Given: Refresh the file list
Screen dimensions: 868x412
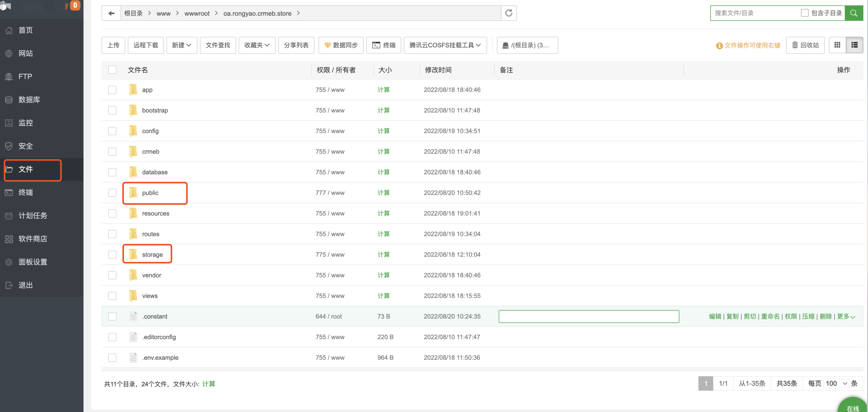Looking at the screenshot, I should (x=509, y=13).
